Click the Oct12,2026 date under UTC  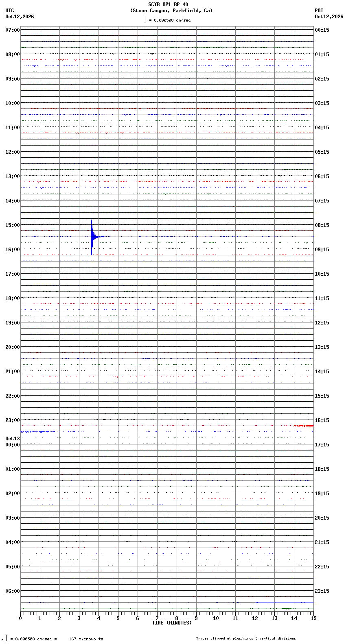(x=20, y=17)
